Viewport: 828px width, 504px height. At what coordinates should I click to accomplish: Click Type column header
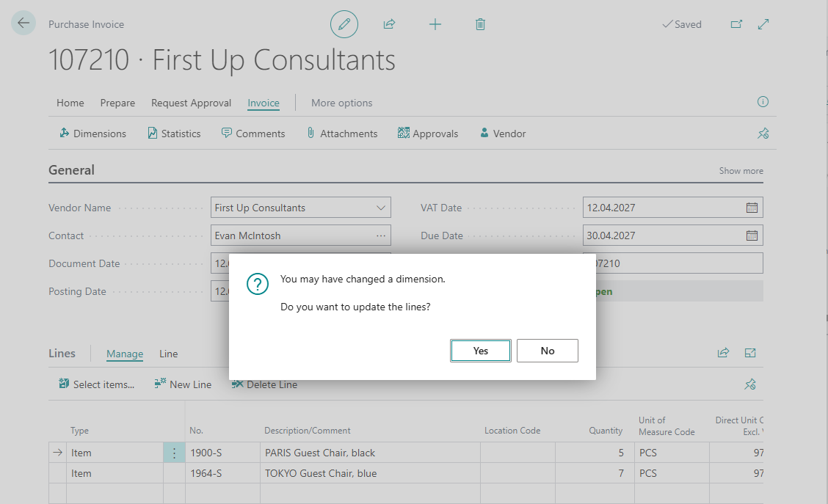(x=80, y=431)
